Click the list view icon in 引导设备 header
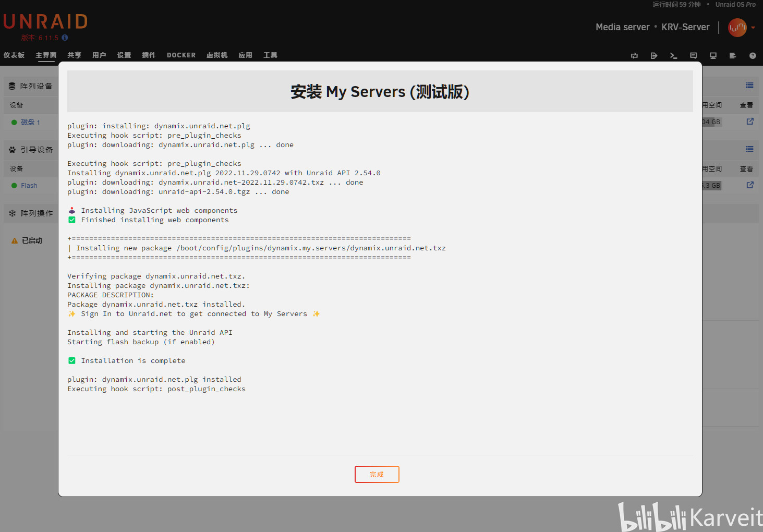 click(749, 149)
